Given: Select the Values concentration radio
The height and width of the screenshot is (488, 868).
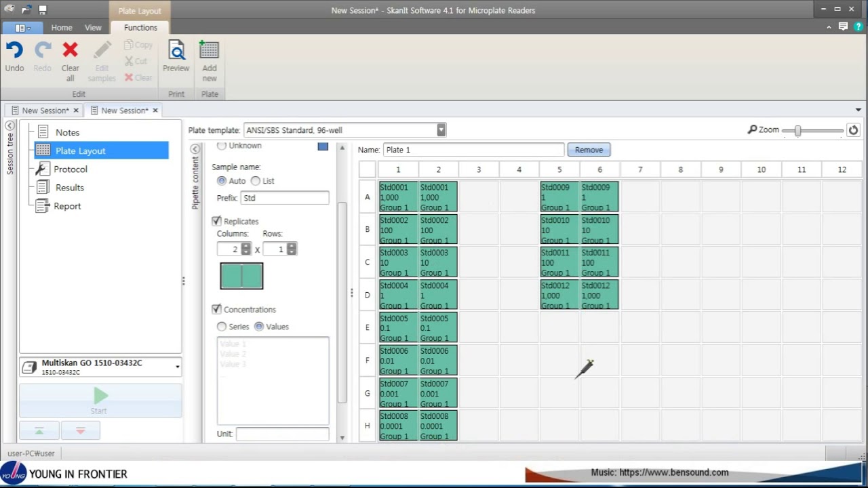Looking at the screenshot, I should pos(259,327).
